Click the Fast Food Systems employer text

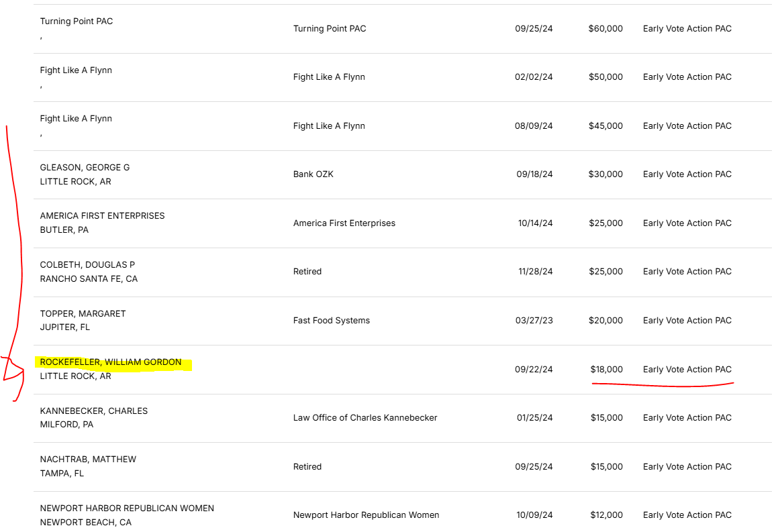pos(331,321)
